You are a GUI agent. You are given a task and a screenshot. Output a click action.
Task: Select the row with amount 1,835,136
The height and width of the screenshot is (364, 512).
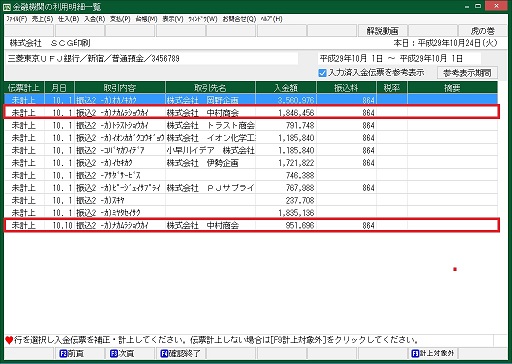[x=251, y=213]
